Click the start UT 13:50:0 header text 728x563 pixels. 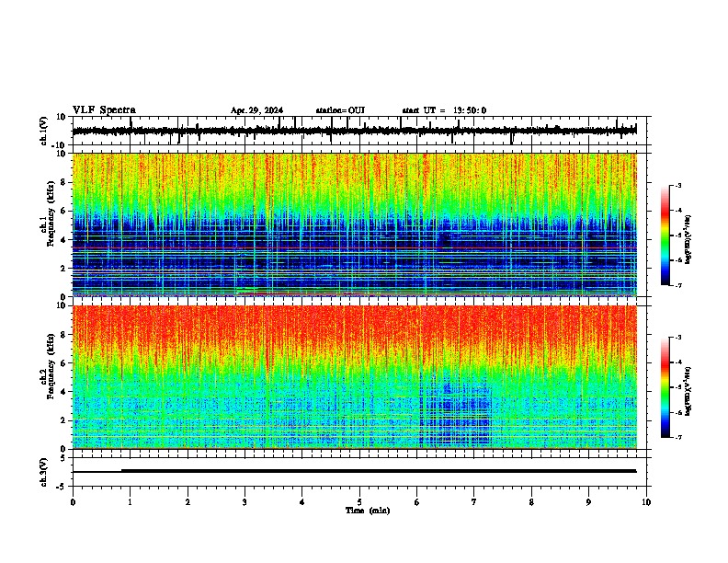tap(444, 110)
